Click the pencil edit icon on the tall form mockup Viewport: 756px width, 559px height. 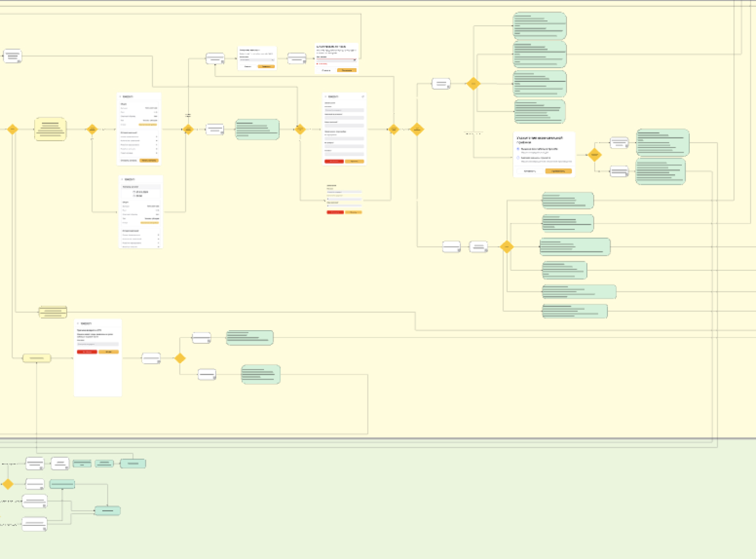pyautogui.click(x=362, y=97)
